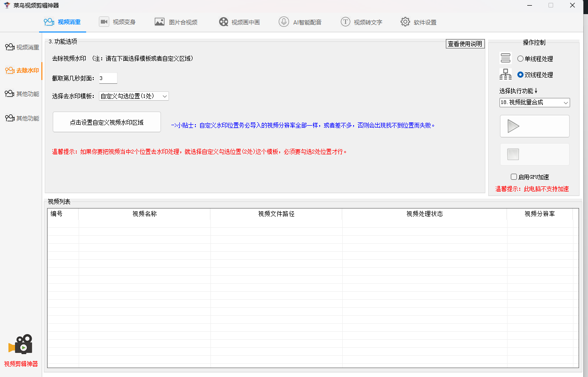Screen dimensions: 588x377
Task: Select 双线程处理 radio button
Action: pyautogui.click(x=520, y=75)
